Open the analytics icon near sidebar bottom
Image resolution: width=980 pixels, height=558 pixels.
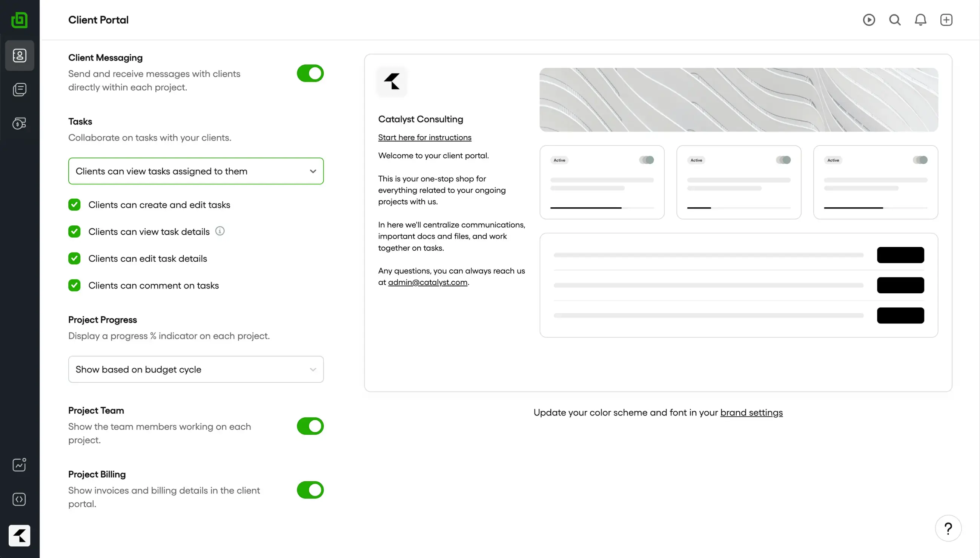click(x=20, y=464)
